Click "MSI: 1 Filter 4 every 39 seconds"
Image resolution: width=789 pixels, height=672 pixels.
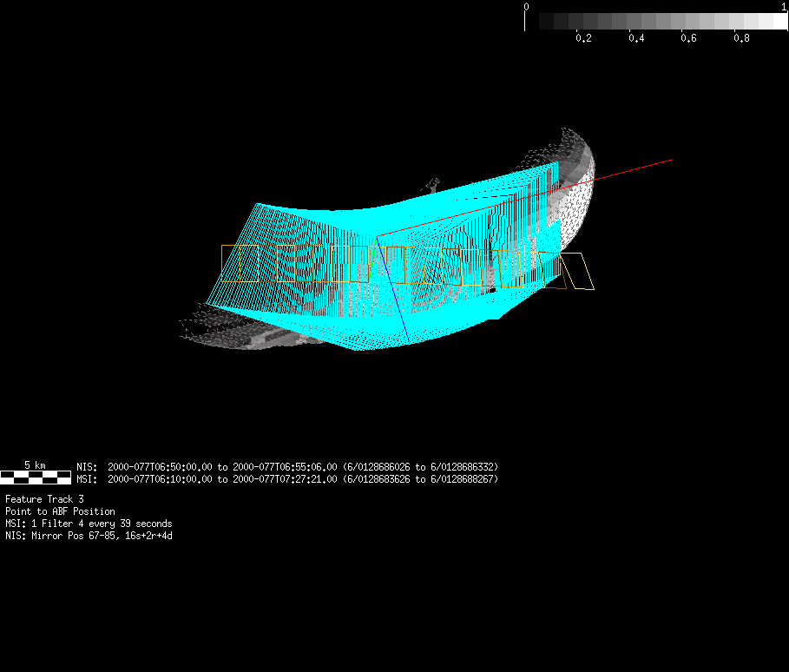point(89,524)
